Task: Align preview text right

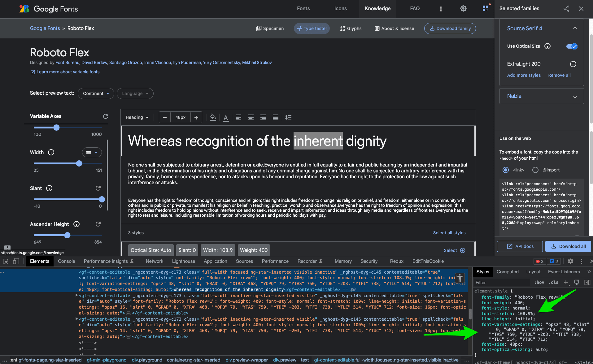Action: (x=263, y=117)
